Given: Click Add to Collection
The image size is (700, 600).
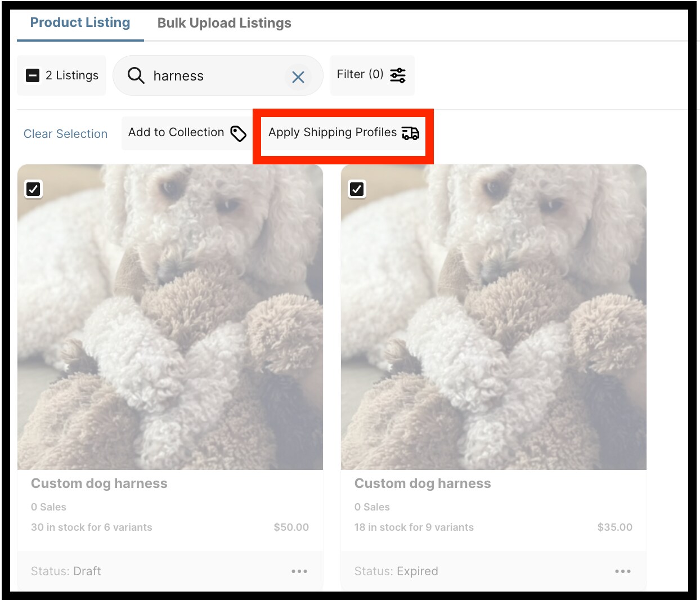Looking at the screenshot, I should [x=176, y=133].
